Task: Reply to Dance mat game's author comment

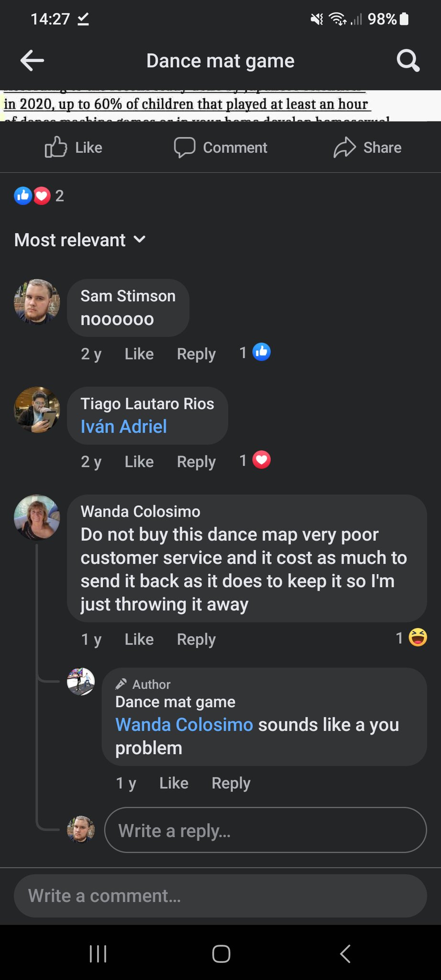Action: [x=231, y=783]
